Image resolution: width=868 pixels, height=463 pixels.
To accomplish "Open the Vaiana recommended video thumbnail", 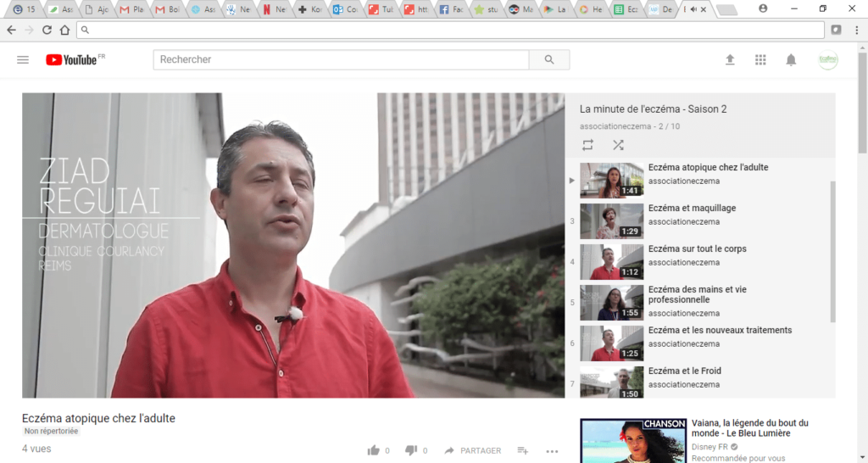I will point(632,441).
